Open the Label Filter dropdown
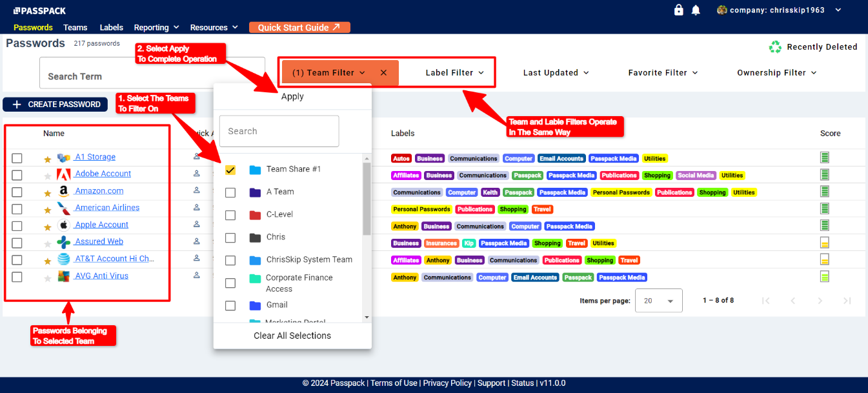 tap(454, 73)
